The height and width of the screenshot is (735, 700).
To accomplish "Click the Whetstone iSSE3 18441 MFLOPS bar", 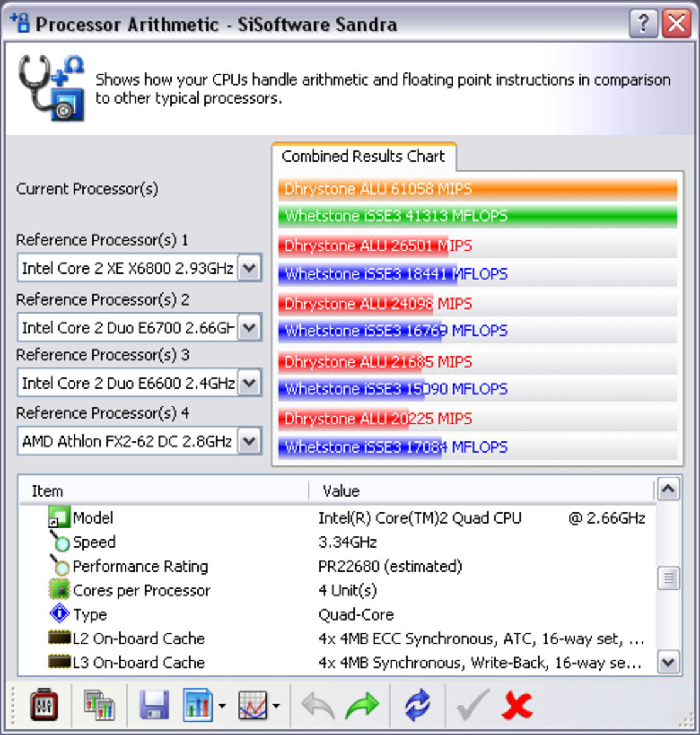I will pos(477,274).
